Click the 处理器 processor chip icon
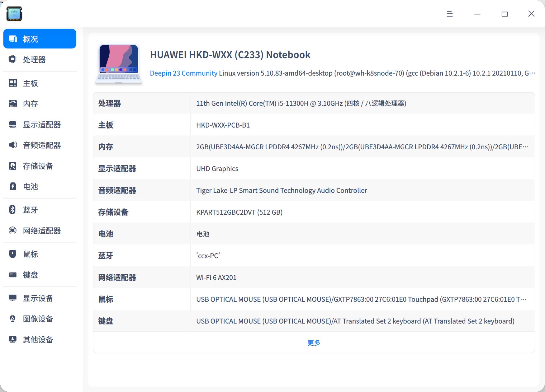 click(12, 59)
